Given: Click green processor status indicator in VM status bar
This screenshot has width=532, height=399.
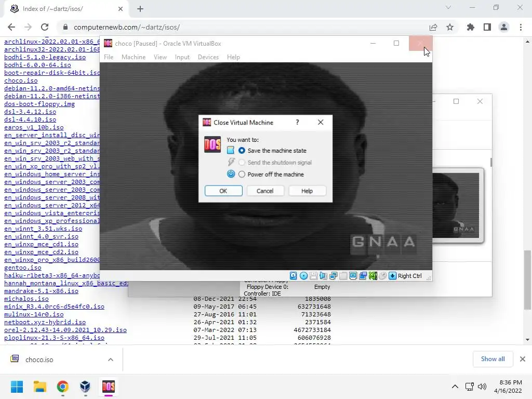Looking at the screenshot, I should point(373,276).
